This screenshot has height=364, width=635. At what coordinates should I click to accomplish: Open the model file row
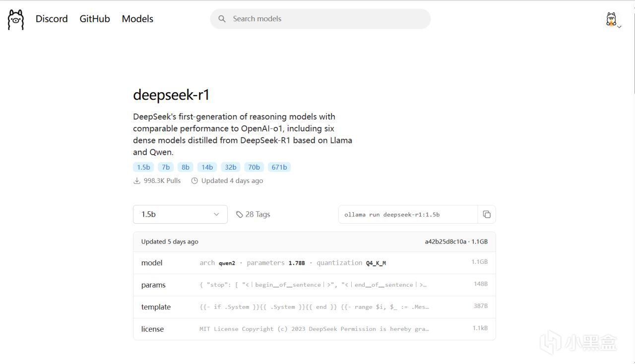click(315, 263)
